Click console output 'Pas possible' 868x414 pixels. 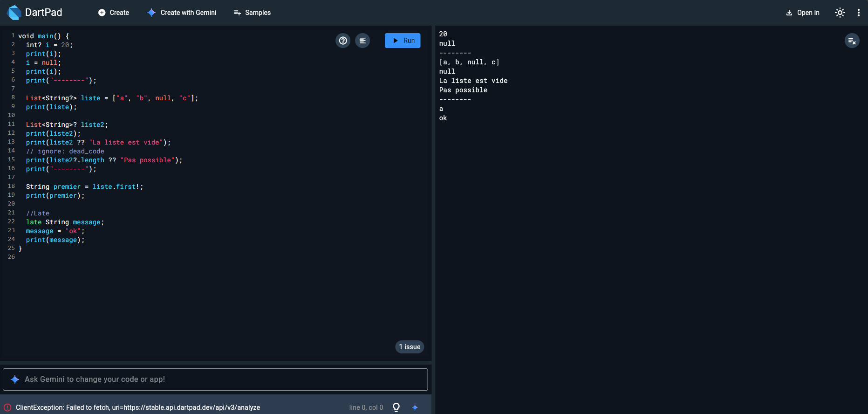click(x=463, y=90)
